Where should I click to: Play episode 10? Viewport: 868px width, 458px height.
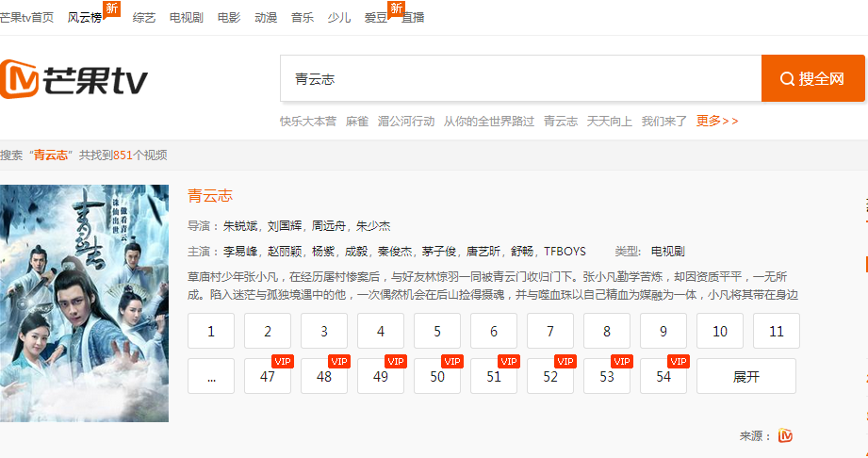720,331
